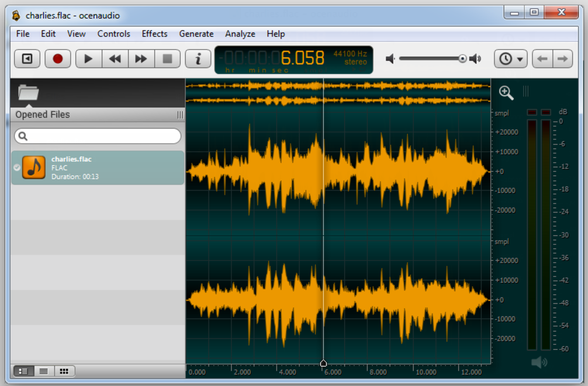Click the playhead marker handle on the timeline
Viewport: 588px width, 386px height.
[323, 363]
